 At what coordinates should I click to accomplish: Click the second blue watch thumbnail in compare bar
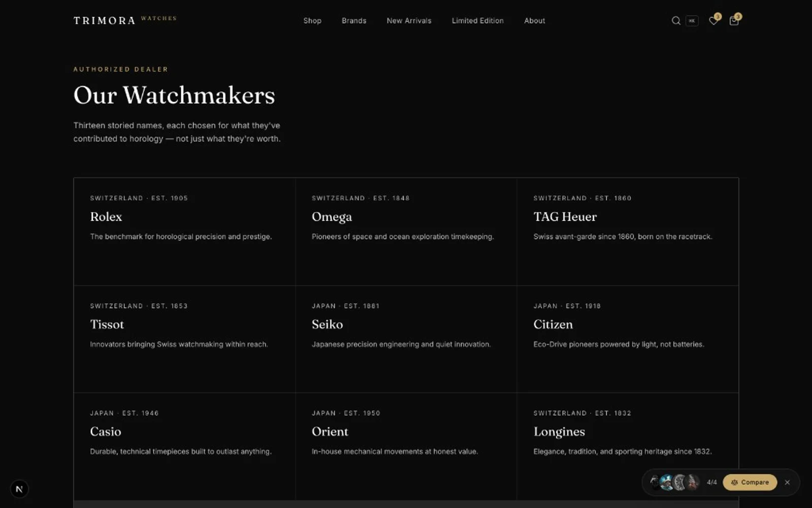[667, 482]
